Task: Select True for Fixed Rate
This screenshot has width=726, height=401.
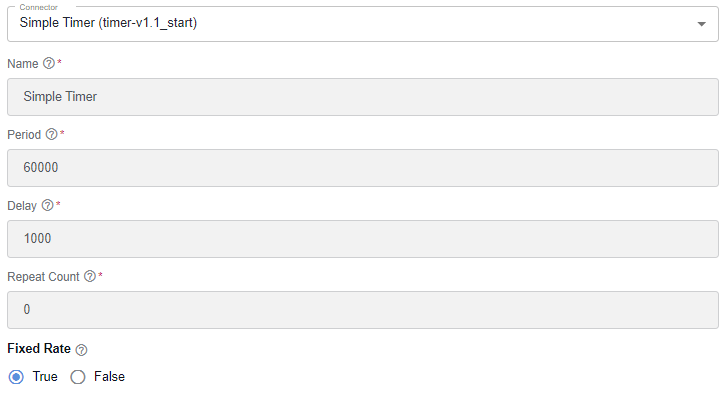Action: click(16, 377)
